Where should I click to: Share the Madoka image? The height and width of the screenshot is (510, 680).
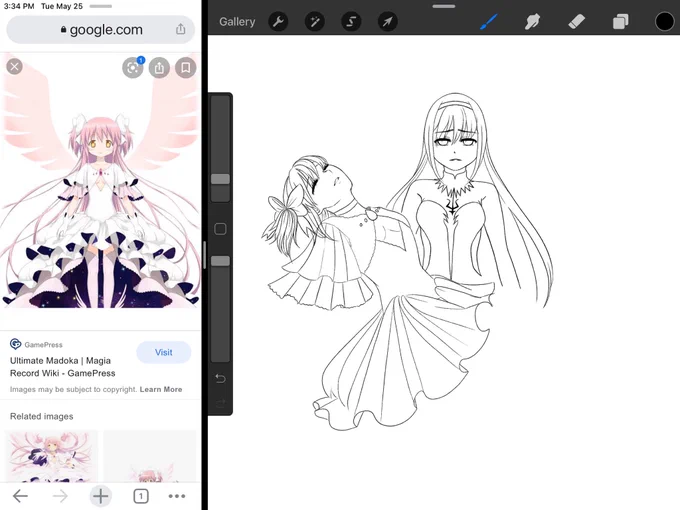159,68
